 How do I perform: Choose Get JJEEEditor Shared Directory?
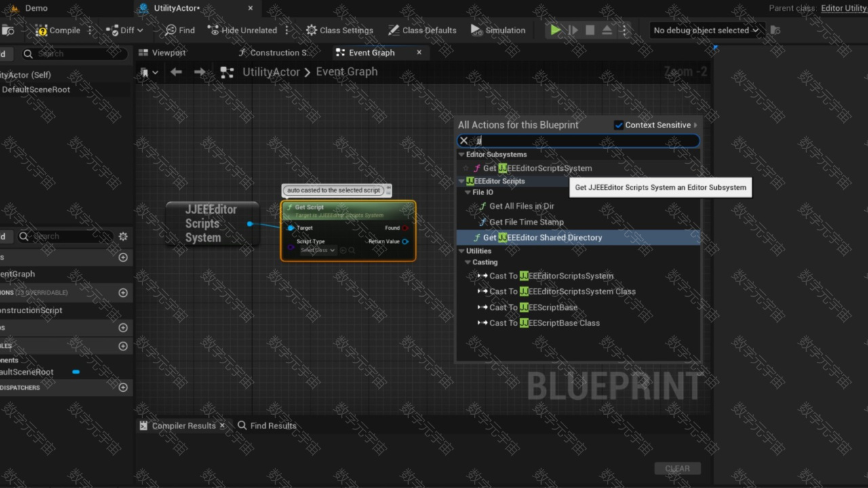point(542,237)
